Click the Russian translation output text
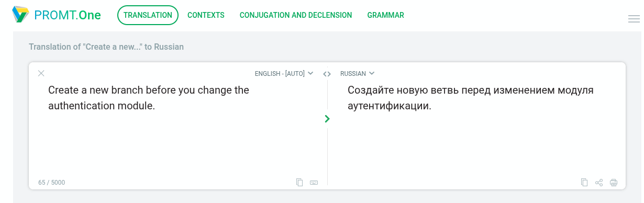The width and height of the screenshot is (644, 203). pos(471,98)
